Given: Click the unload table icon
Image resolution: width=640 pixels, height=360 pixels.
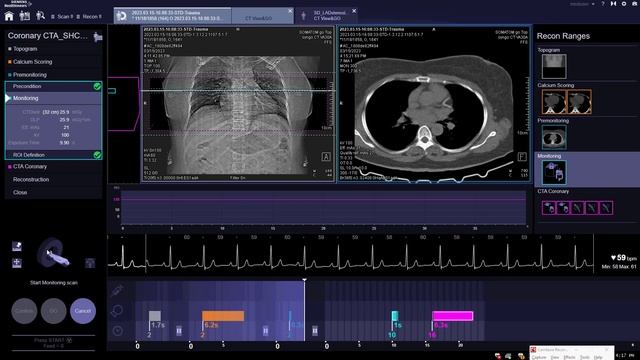Looking at the screenshot, I should [x=90, y=263].
